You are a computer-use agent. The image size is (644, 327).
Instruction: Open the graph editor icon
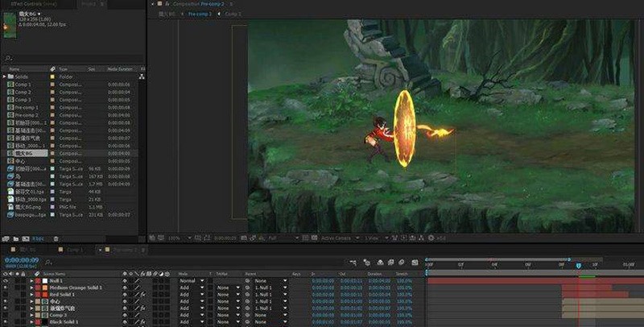pos(415,262)
